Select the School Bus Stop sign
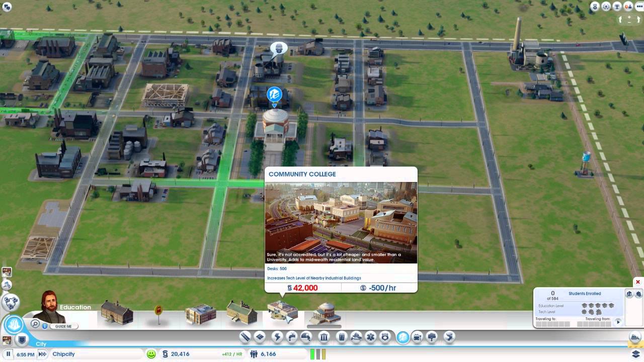Viewport: 644px width, 362px height. pos(158,314)
